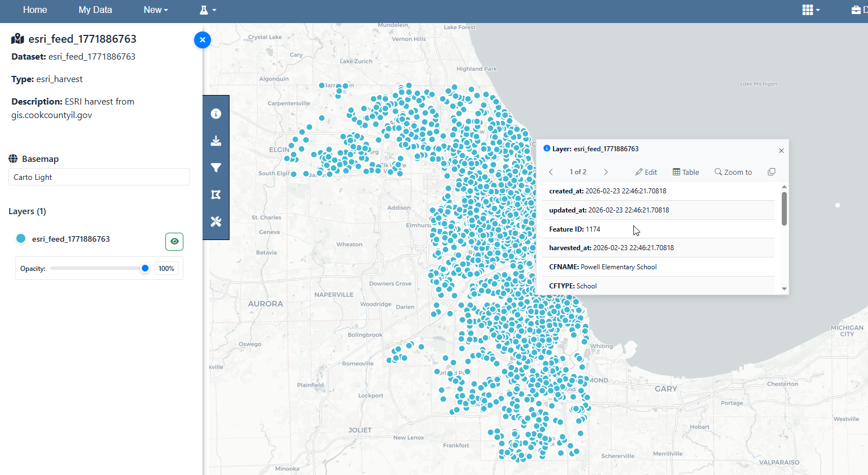
Task: Click the AURORA label on the map
Action: (266, 304)
